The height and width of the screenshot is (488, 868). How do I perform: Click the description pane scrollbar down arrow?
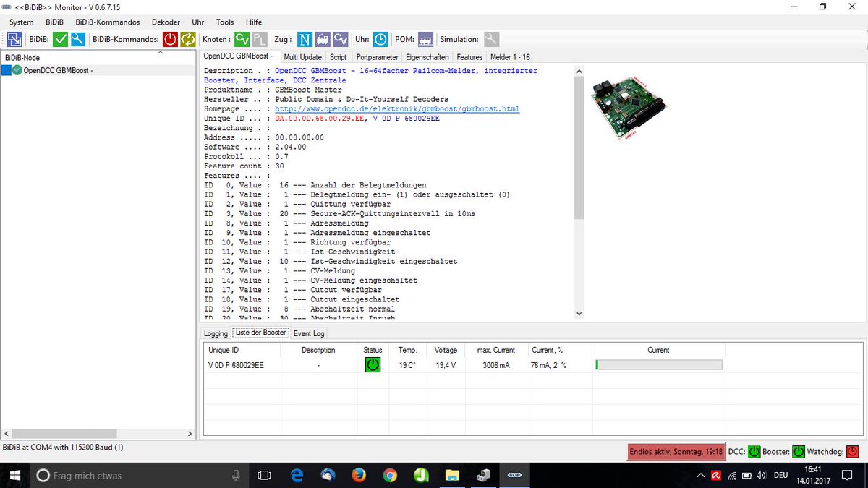tap(579, 314)
